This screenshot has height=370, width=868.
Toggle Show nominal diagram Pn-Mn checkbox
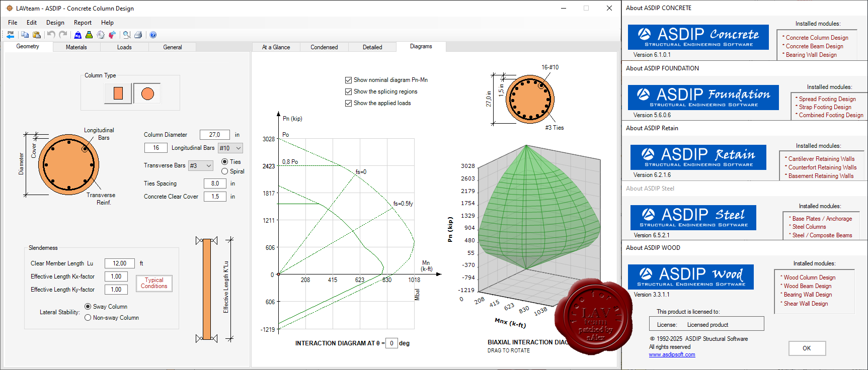point(348,80)
